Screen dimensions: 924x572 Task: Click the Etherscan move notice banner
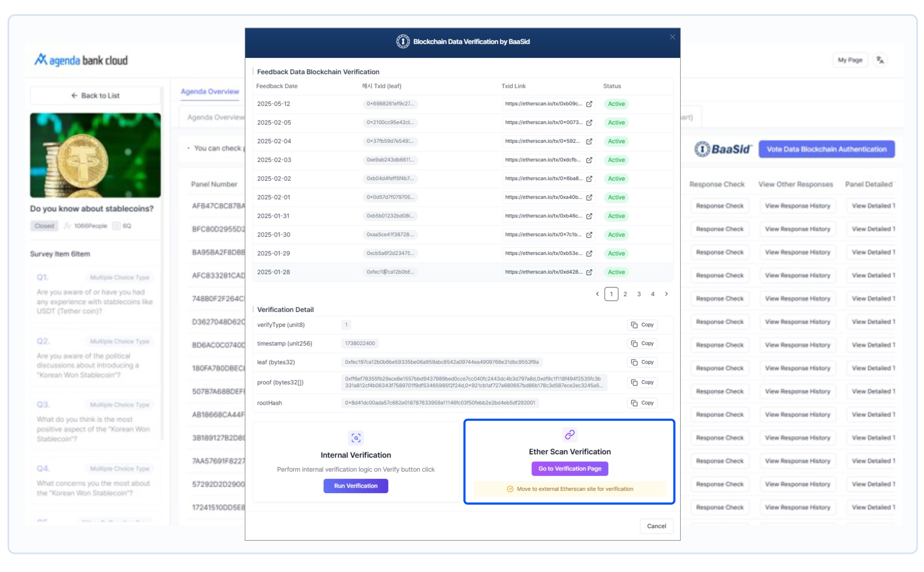570,489
